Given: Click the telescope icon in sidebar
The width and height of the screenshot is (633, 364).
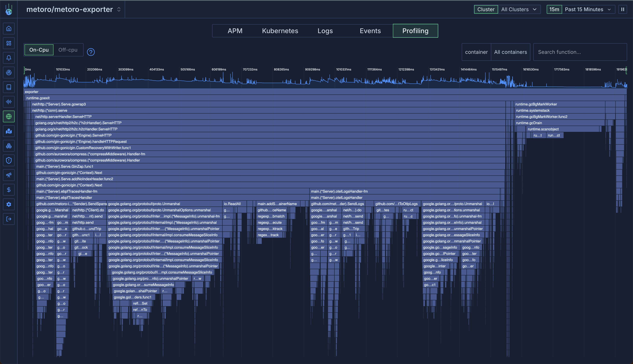Looking at the screenshot, I should point(9,175).
